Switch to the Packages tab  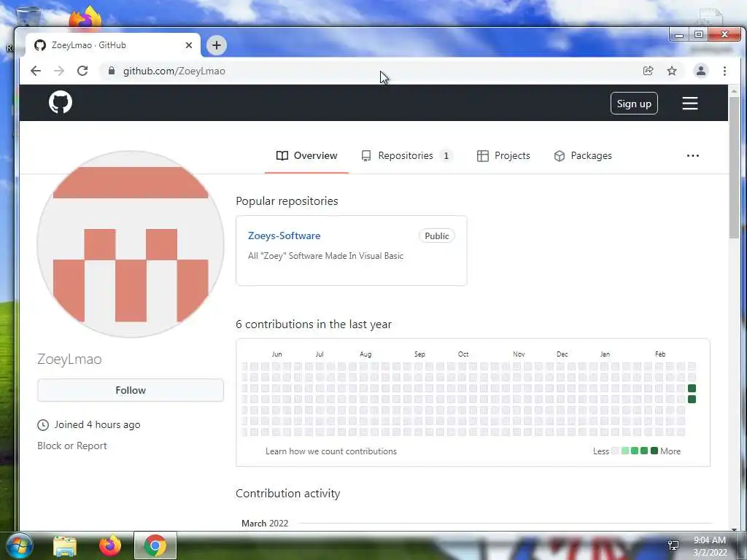pyautogui.click(x=583, y=156)
